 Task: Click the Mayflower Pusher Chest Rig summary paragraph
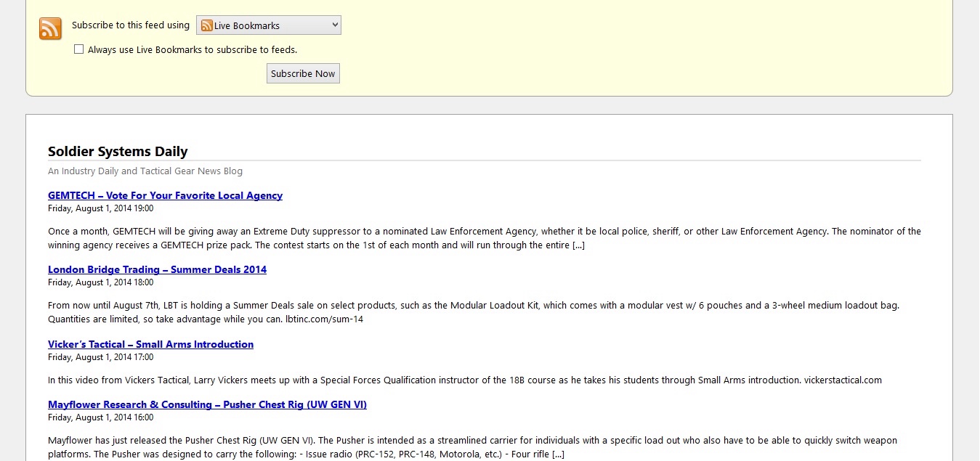(x=472, y=447)
